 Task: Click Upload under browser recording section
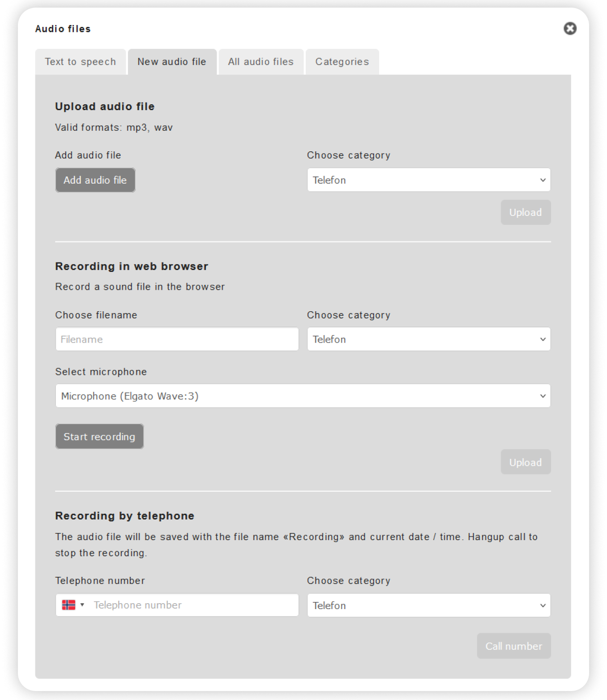click(x=526, y=462)
